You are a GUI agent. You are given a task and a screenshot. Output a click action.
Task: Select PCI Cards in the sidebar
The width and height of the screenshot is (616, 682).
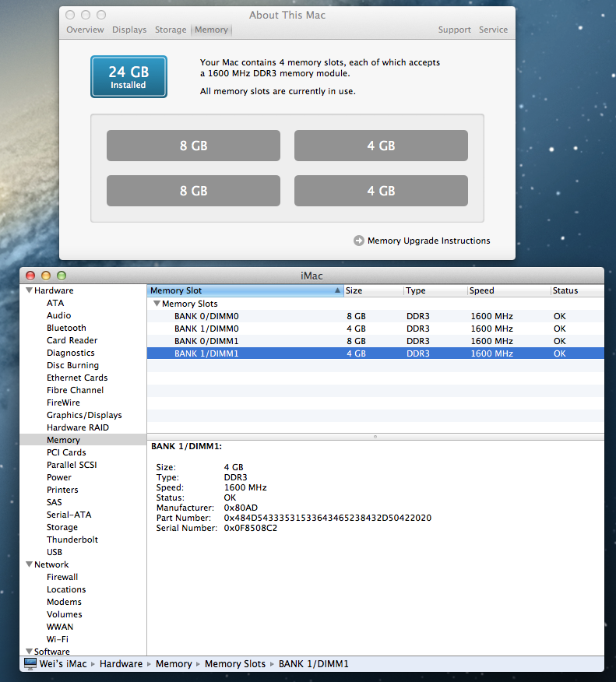pyautogui.click(x=66, y=452)
